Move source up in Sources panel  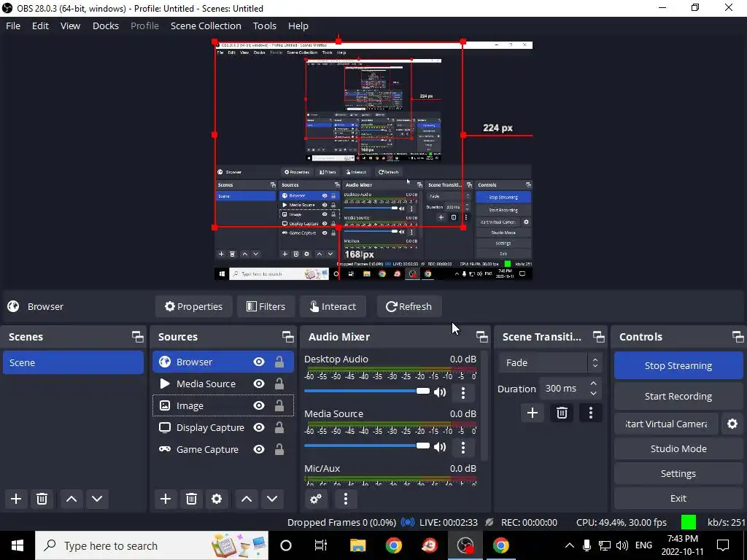click(247, 499)
